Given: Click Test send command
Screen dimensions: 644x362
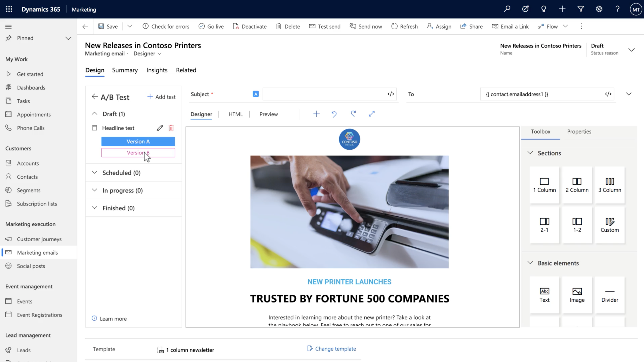Looking at the screenshot, I should (324, 26).
